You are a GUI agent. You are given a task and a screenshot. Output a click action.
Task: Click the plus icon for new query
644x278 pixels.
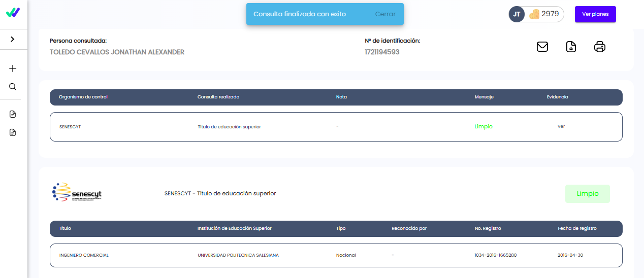[13, 68]
